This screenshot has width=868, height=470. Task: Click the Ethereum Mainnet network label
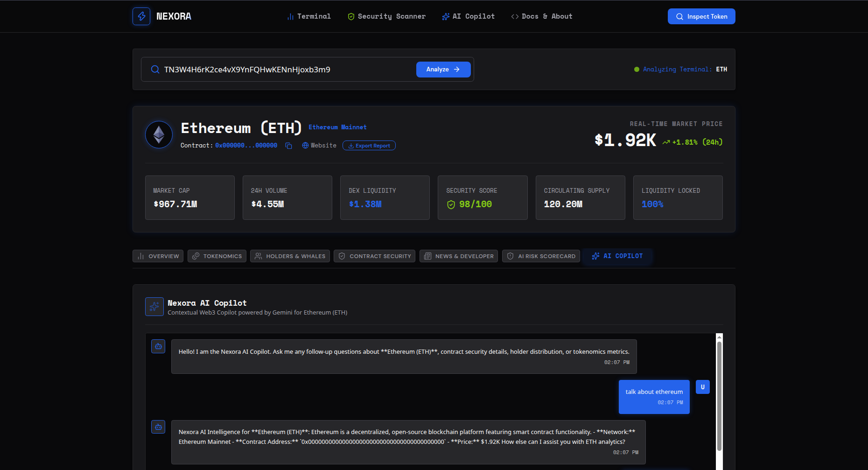pyautogui.click(x=337, y=127)
